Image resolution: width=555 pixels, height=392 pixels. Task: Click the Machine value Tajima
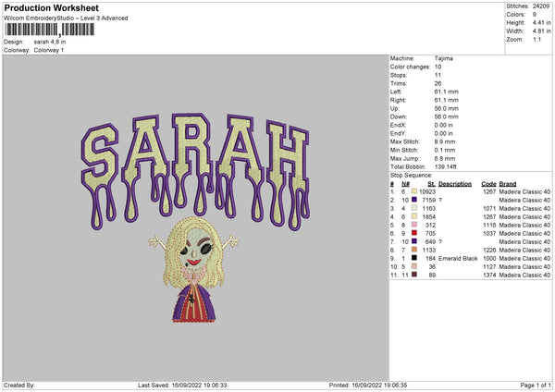coord(444,58)
